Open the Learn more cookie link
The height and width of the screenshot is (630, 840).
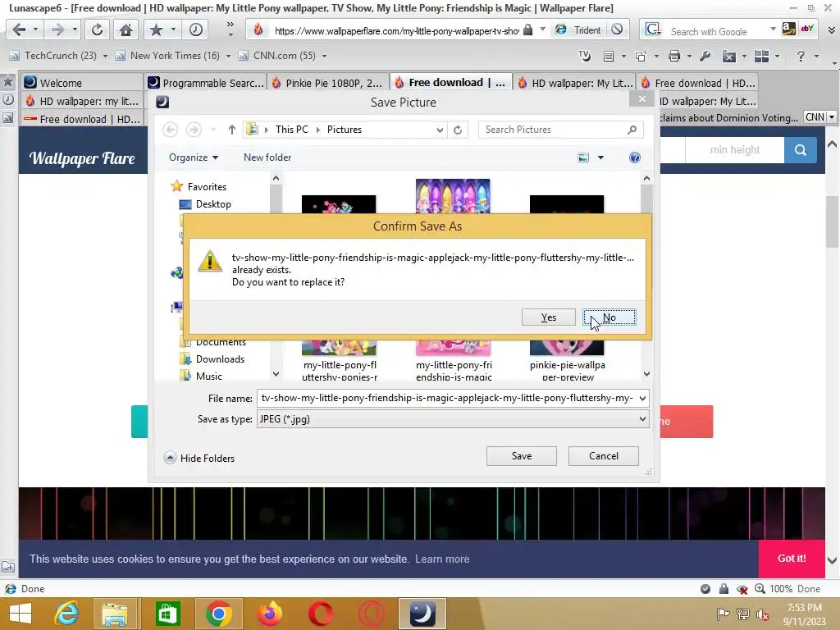pos(442,559)
